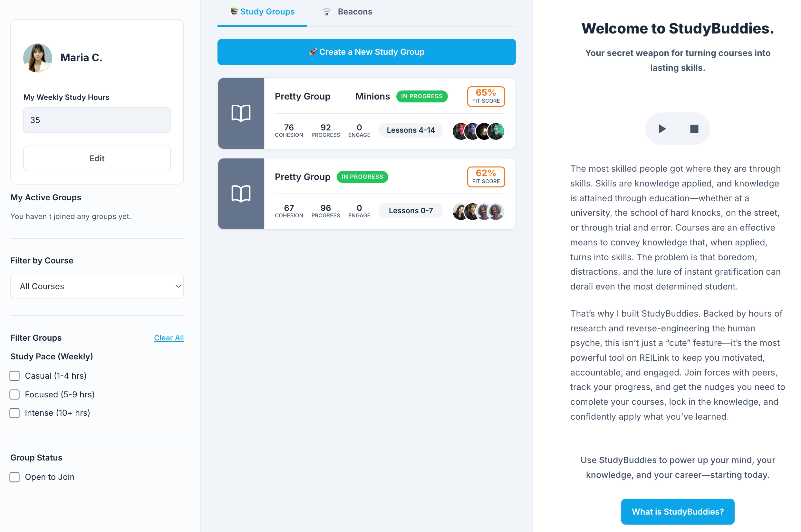
Task: Click the 62% fit score badge
Action: [486, 177]
